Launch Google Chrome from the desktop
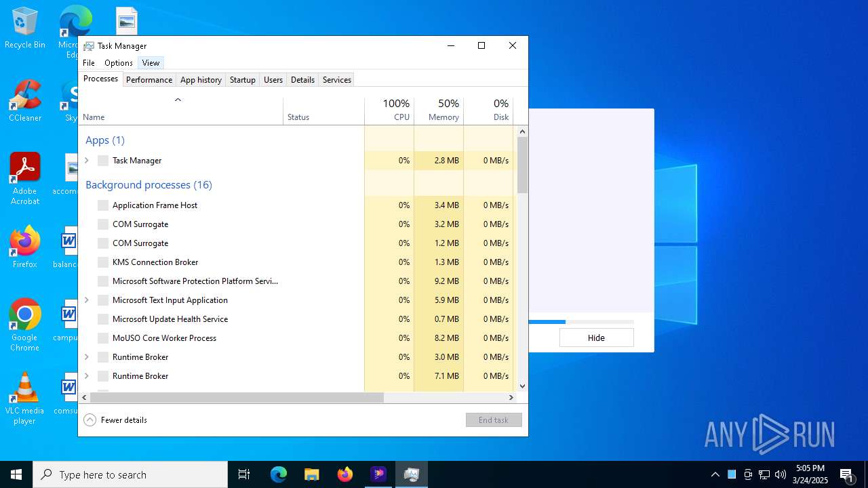This screenshot has width=868, height=488. pyautogui.click(x=25, y=325)
